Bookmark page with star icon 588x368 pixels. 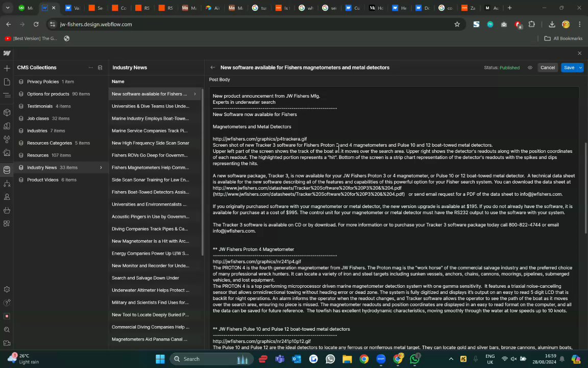pos(457,25)
